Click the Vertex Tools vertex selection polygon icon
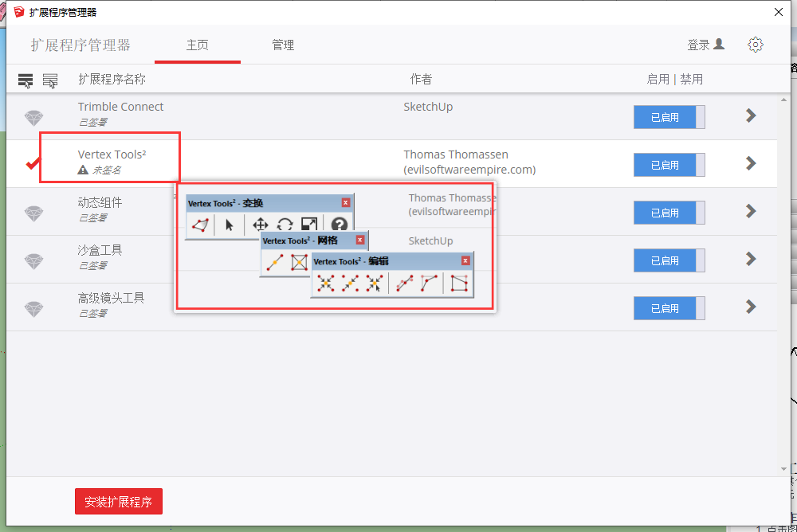 coord(200,225)
